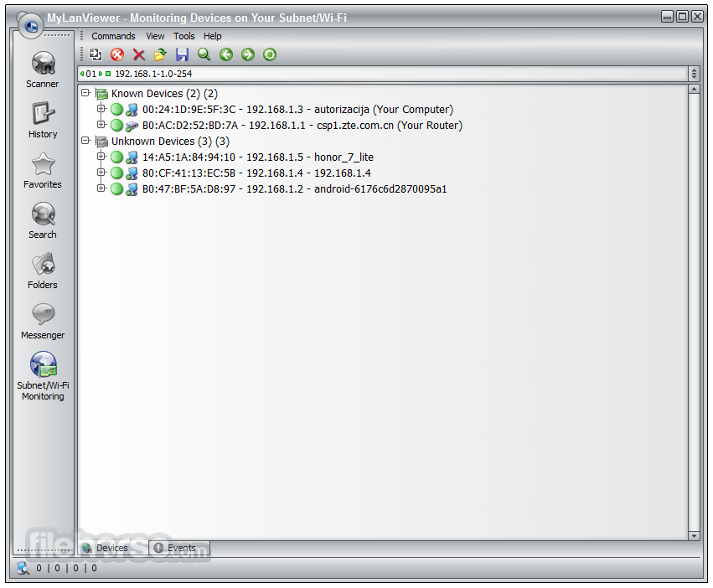Minimize the MyLanViewer window
The width and height of the screenshot is (713, 588).
pyautogui.click(x=667, y=17)
